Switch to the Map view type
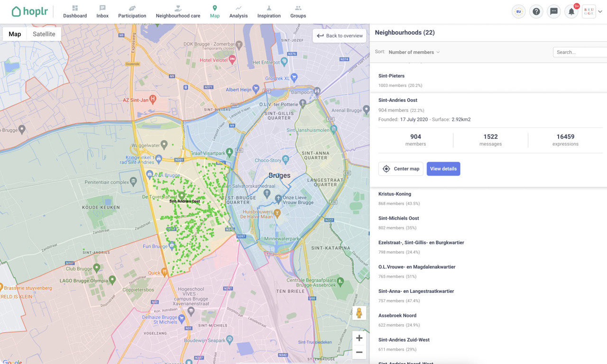This screenshot has height=364, width=607. pyautogui.click(x=15, y=34)
